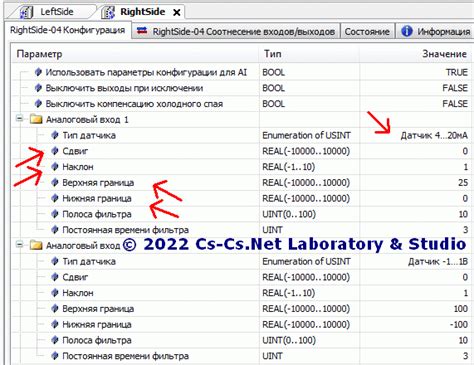Open the Датчик -1...1В sensor type value
The width and height of the screenshot is (474, 365).
(x=438, y=261)
